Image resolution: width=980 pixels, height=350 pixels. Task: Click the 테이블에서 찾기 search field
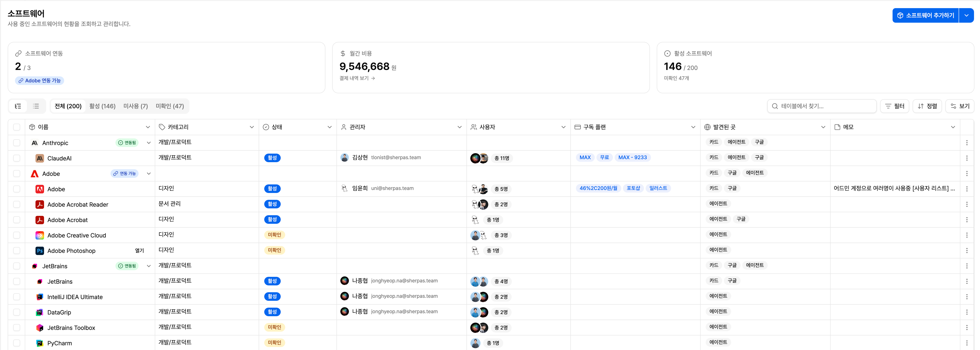[822, 106]
